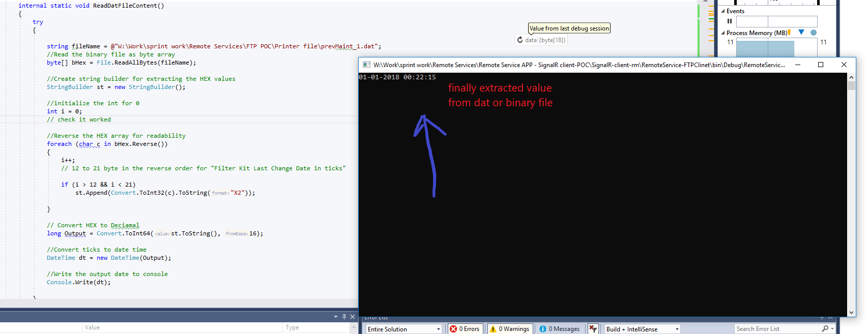
Task: Click the Process Memory graph area
Action: click(x=776, y=47)
